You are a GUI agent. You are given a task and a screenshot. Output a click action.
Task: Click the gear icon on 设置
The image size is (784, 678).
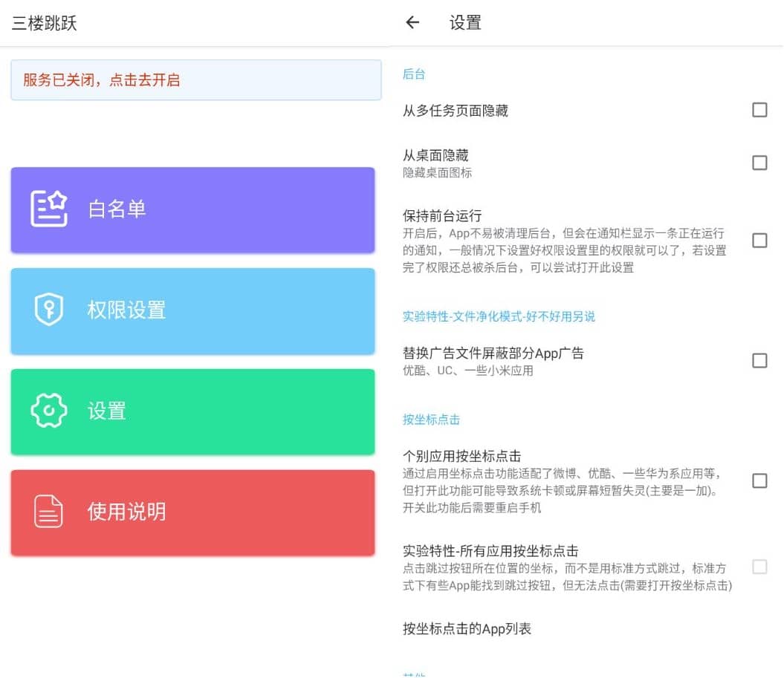(49, 411)
